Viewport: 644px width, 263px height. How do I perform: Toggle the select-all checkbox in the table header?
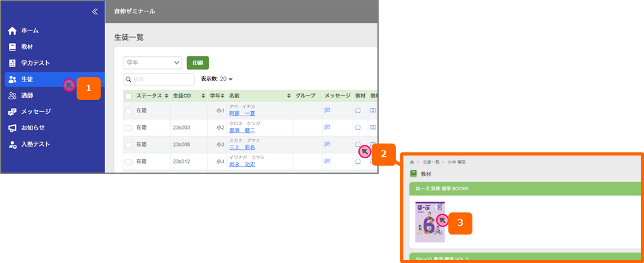point(129,96)
